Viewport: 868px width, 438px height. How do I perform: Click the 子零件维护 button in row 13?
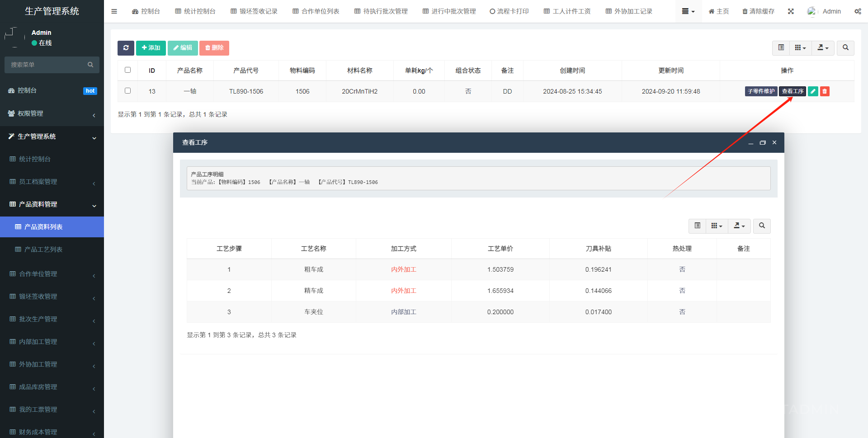click(x=761, y=91)
